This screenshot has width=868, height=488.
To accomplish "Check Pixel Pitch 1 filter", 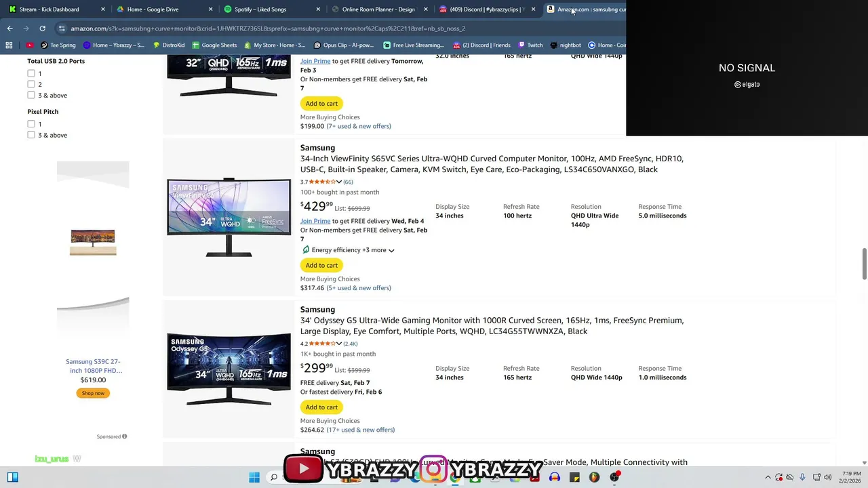I will (x=31, y=124).
